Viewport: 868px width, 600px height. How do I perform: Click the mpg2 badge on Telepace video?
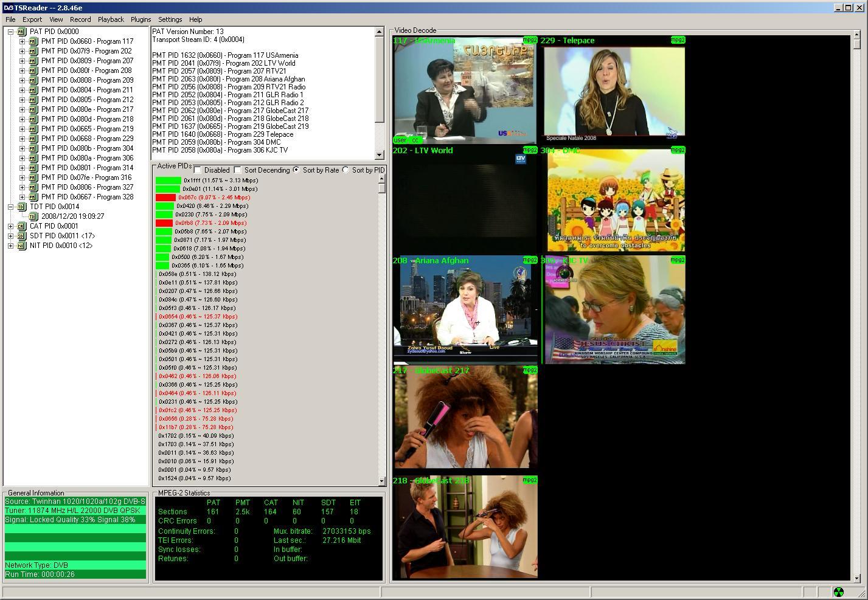678,40
